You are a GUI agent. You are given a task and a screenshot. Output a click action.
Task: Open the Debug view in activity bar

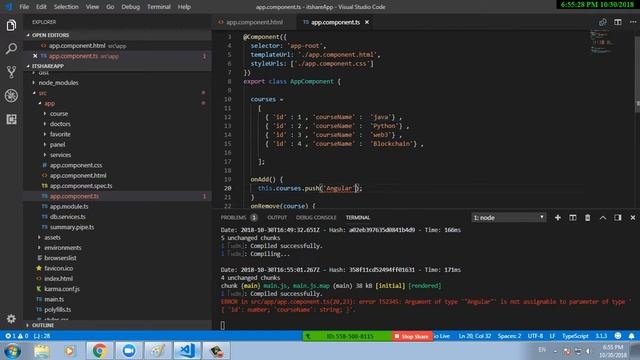pos(11,96)
